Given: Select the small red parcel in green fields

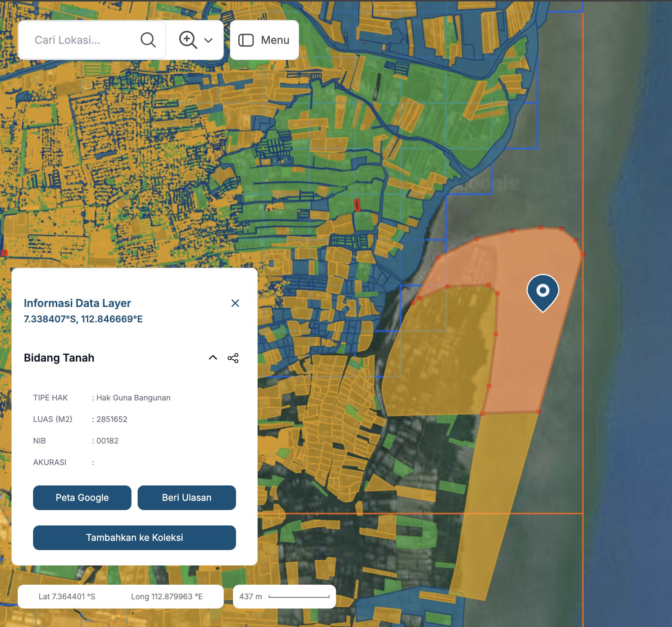Looking at the screenshot, I should point(357,205).
